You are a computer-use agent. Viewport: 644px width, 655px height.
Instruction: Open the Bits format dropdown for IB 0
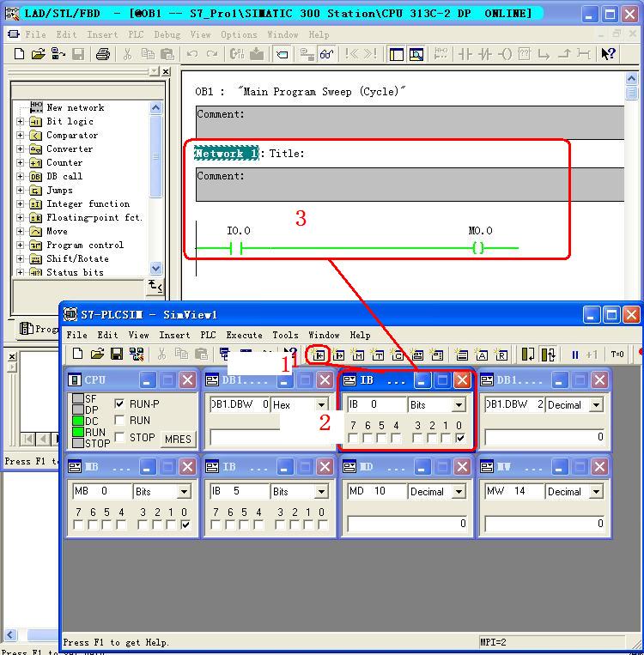coord(459,405)
